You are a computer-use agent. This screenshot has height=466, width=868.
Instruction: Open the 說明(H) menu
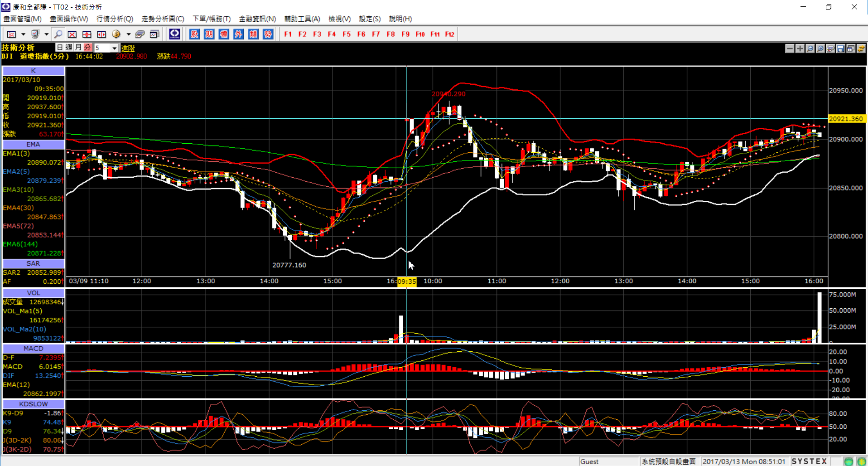[x=400, y=19]
